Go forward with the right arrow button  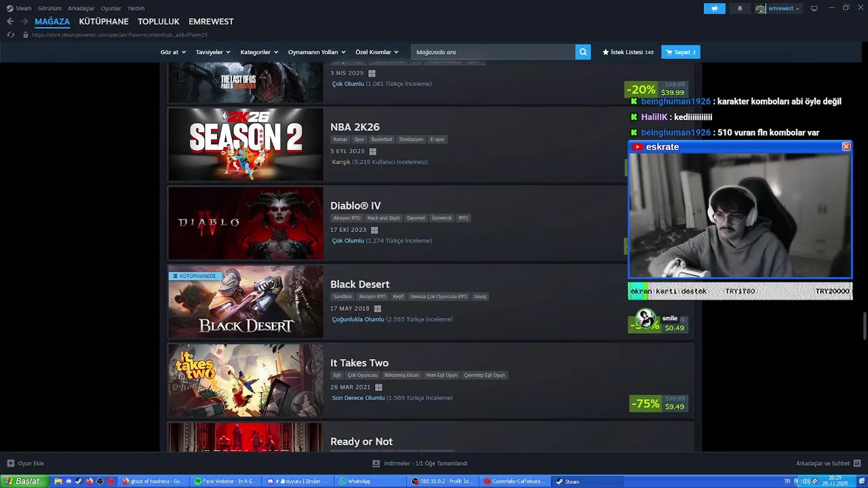pos(24,22)
